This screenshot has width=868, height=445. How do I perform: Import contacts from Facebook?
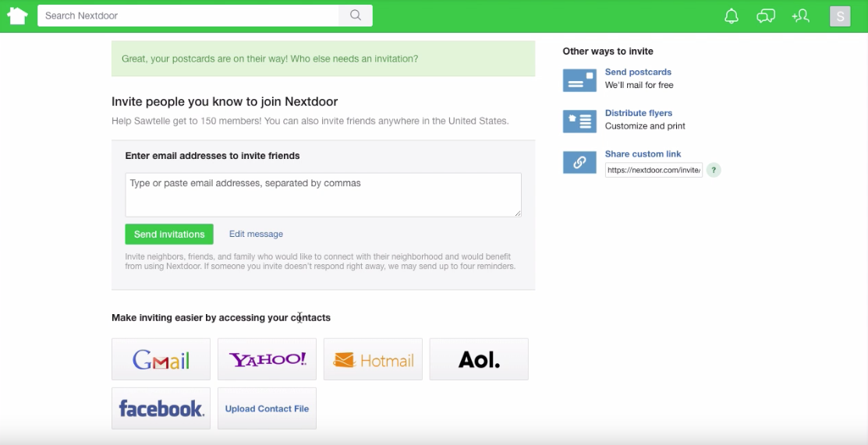pyautogui.click(x=161, y=408)
